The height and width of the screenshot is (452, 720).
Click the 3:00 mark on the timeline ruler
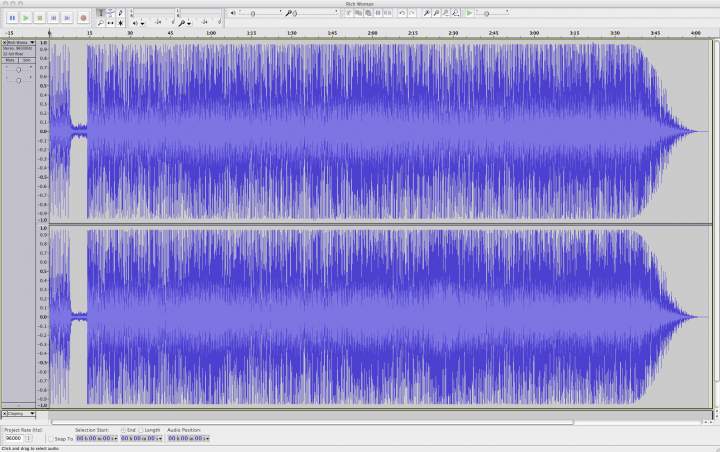[x=534, y=33]
